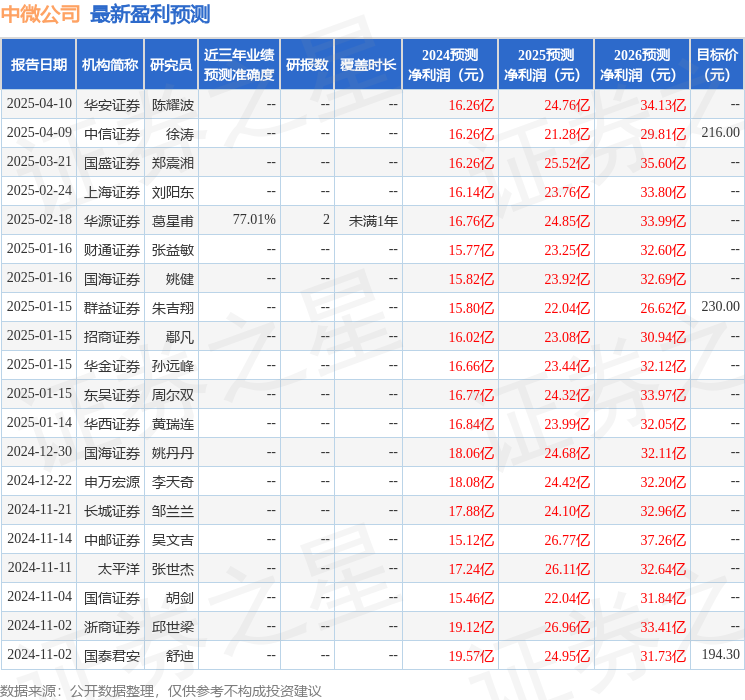Click the 上海证券 institution cell
745x700 pixels.
coord(112,192)
